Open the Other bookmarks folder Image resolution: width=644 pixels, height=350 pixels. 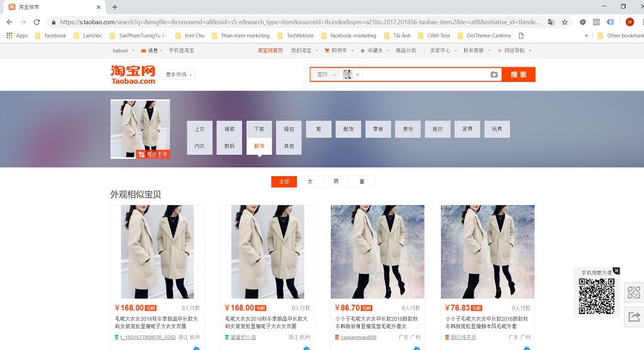click(x=621, y=36)
